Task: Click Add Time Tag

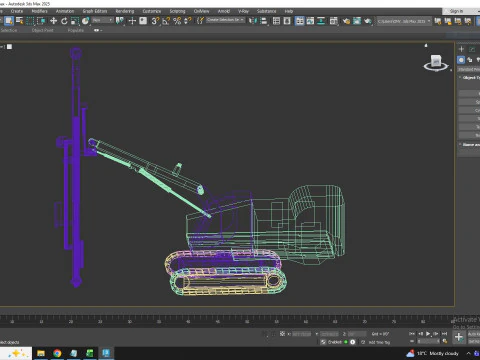Action: click(x=379, y=342)
